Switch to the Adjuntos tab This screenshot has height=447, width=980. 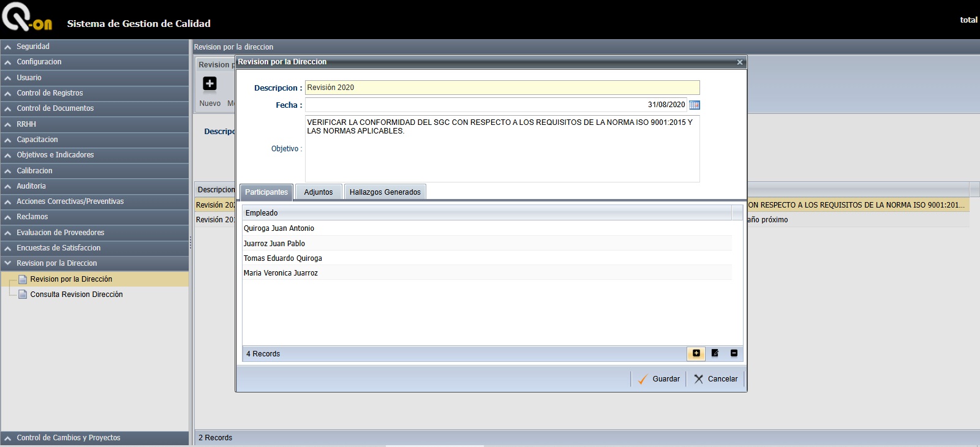coord(318,192)
